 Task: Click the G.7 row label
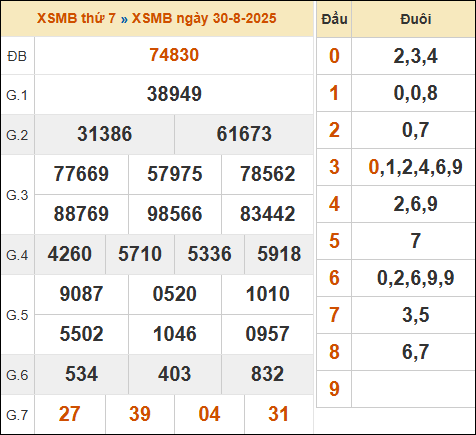[x=17, y=415]
